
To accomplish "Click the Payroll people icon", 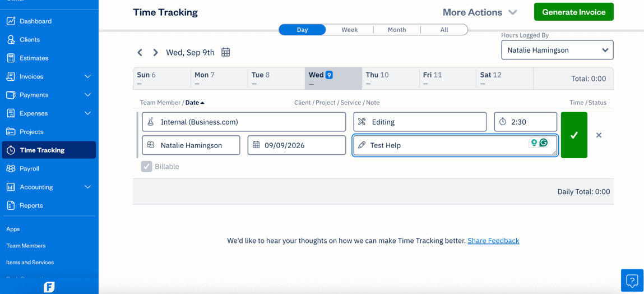I will pos(11,168).
